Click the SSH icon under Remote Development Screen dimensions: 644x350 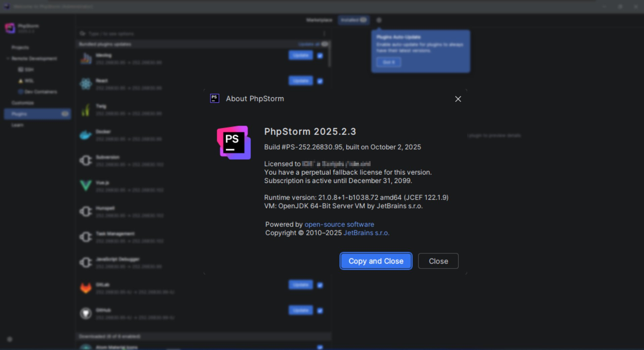pos(21,69)
